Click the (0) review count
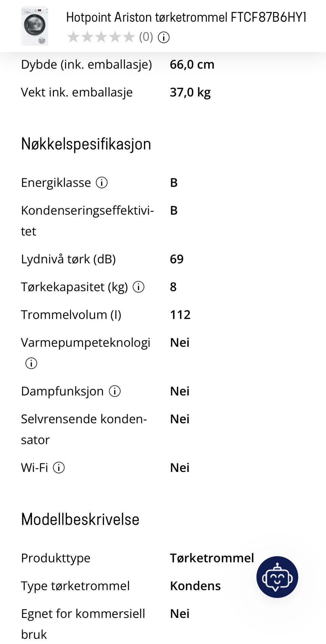This screenshot has width=326, height=644. [x=146, y=37]
